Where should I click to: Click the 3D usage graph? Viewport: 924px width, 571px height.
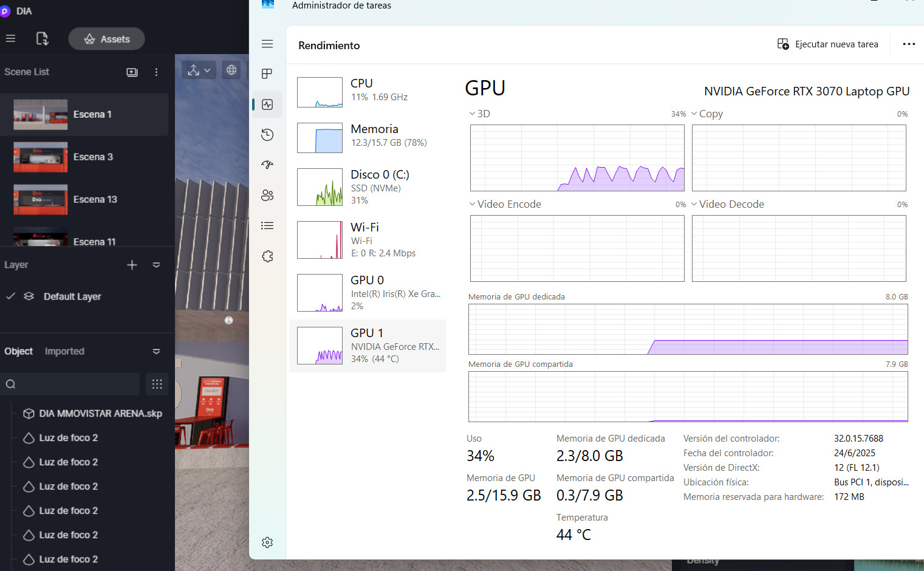(x=577, y=158)
